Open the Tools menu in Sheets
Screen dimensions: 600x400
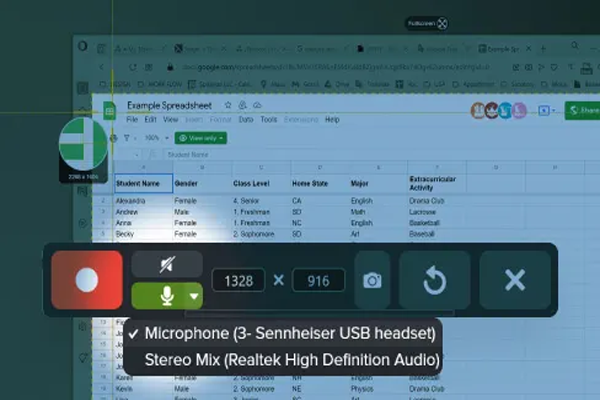pos(268,119)
